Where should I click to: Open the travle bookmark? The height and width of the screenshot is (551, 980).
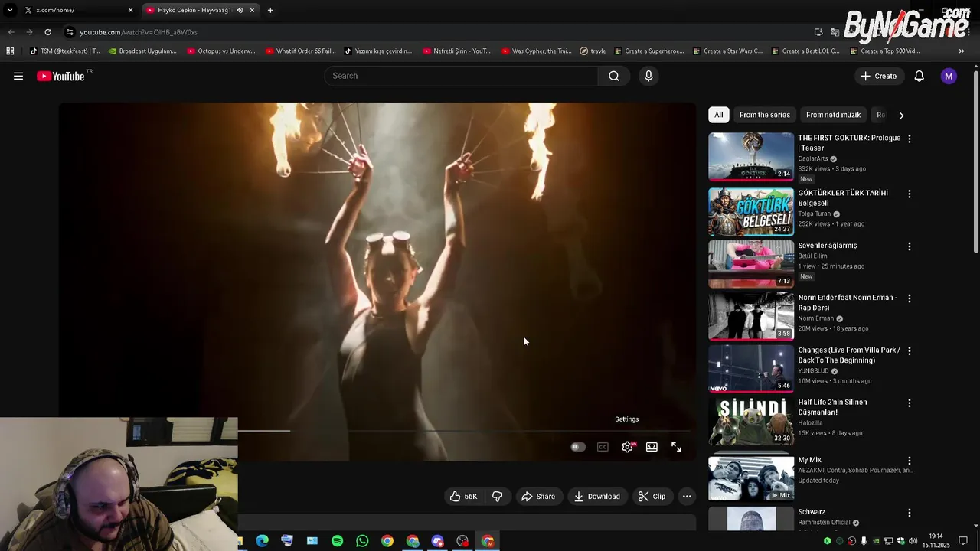click(593, 51)
